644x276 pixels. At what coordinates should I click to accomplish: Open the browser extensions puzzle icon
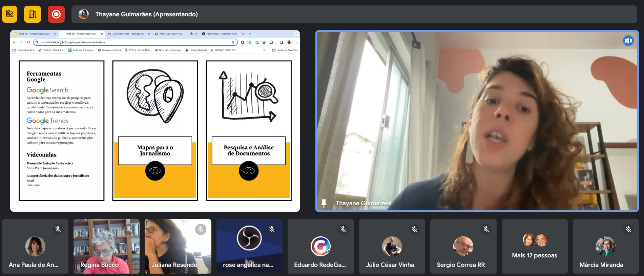[271, 42]
